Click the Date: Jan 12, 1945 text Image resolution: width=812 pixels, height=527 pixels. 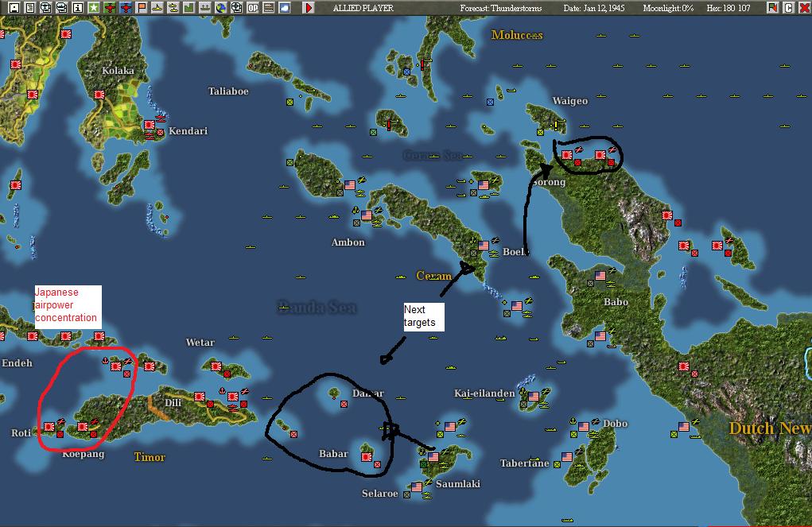pos(594,8)
